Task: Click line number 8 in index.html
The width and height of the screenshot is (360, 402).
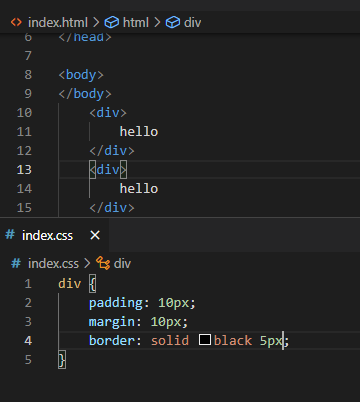Action: click(x=28, y=75)
